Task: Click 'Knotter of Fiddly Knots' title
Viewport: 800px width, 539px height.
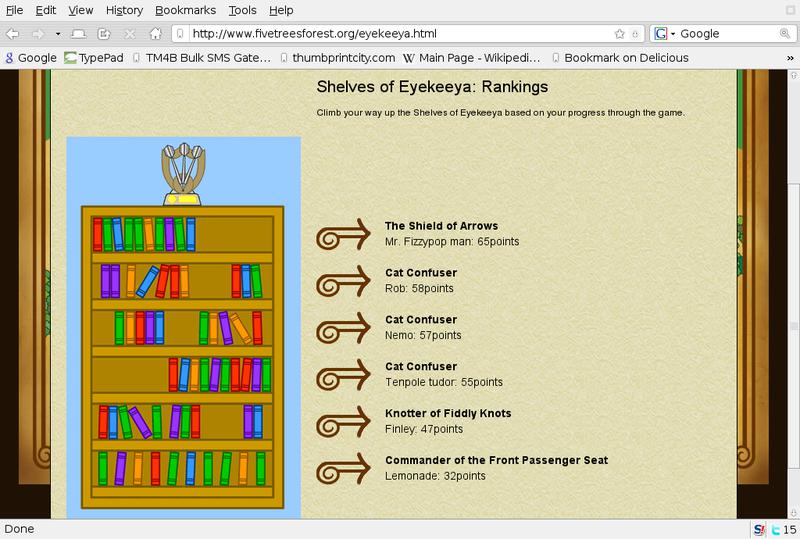Action: 448,413
